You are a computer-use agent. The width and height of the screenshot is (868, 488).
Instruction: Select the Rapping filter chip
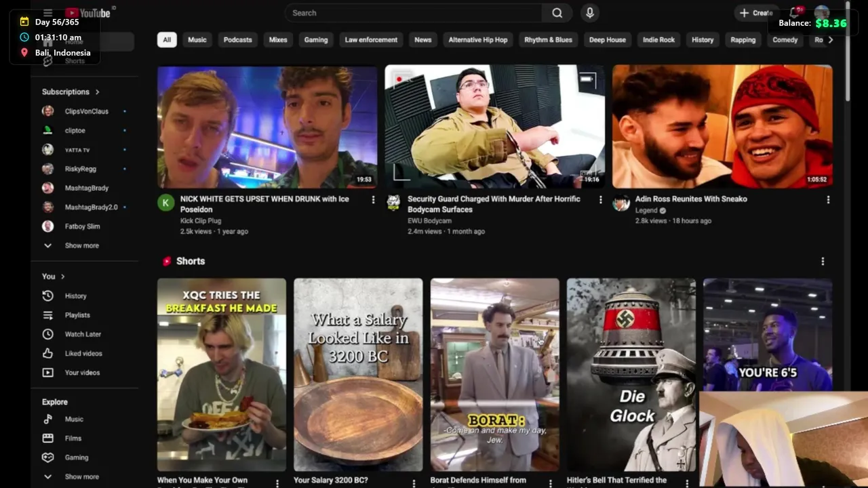(x=743, y=40)
